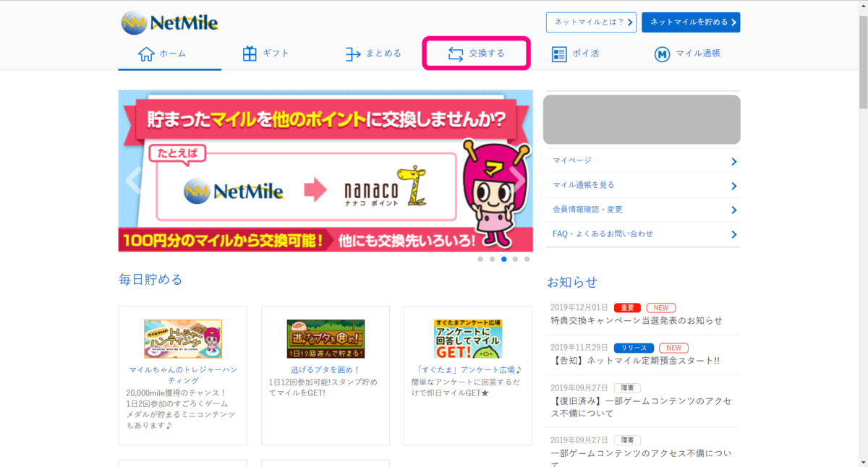Click the gray user info box
Screen dimensions: 868x467
[642, 119]
